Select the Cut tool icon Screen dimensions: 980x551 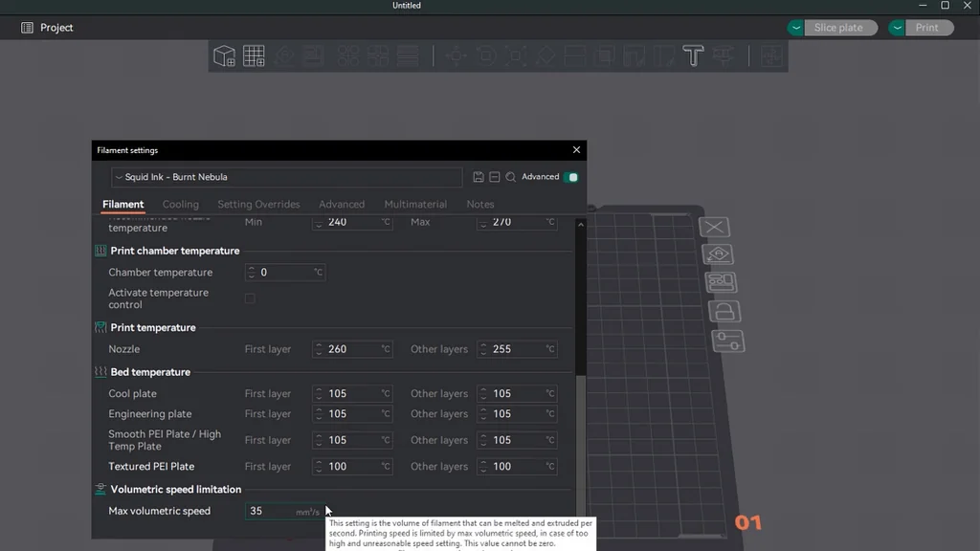pos(575,55)
